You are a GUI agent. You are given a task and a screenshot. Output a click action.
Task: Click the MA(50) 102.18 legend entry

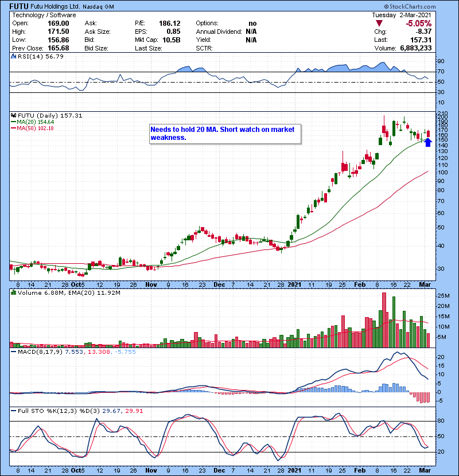coord(35,128)
